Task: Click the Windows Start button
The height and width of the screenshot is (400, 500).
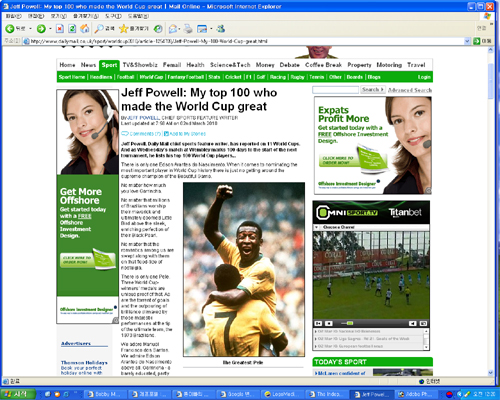Action: 18,394
